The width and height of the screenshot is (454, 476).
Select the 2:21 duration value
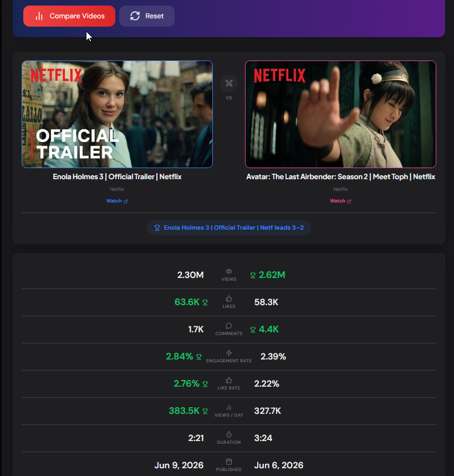(x=196, y=438)
